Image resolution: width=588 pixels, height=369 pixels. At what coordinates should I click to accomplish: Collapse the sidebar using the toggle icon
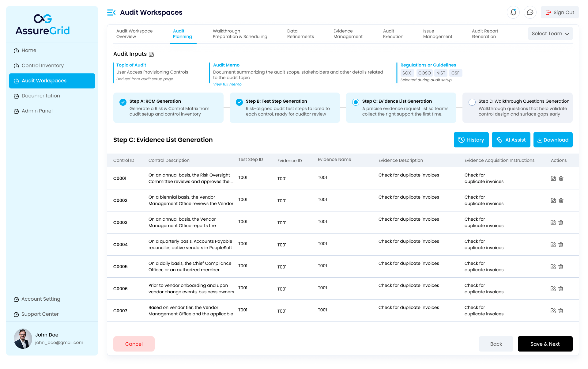(111, 12)
